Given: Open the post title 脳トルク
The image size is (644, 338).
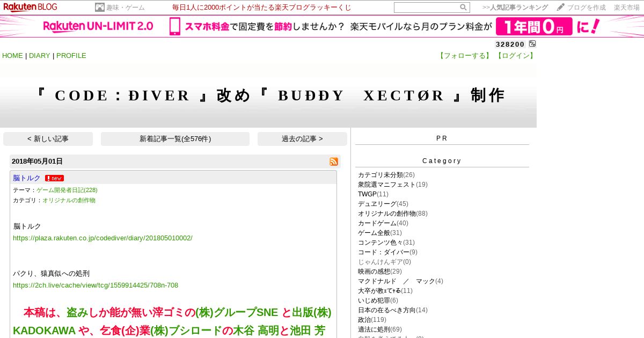Looking at the screenshot, I should (x=27, y=178).
